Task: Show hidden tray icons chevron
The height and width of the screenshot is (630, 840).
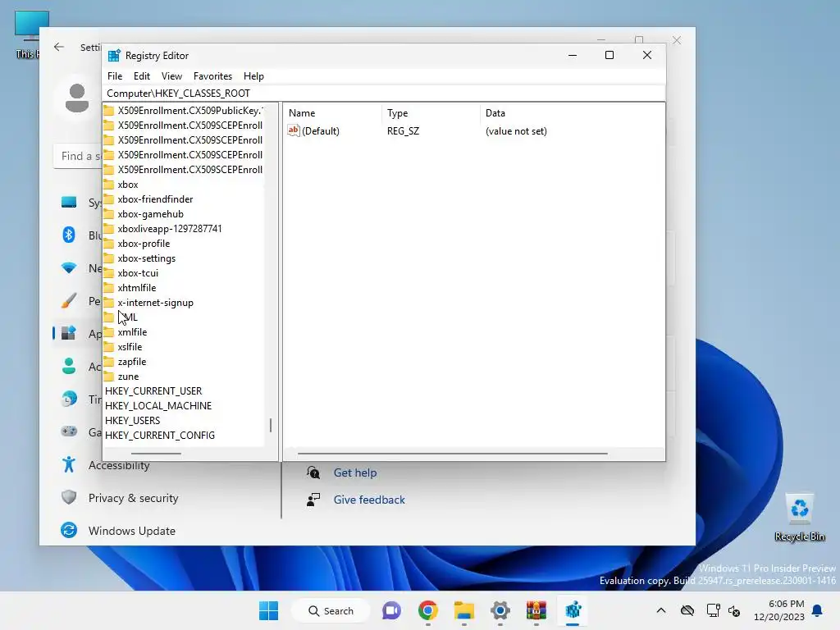Action: point(661,610)
